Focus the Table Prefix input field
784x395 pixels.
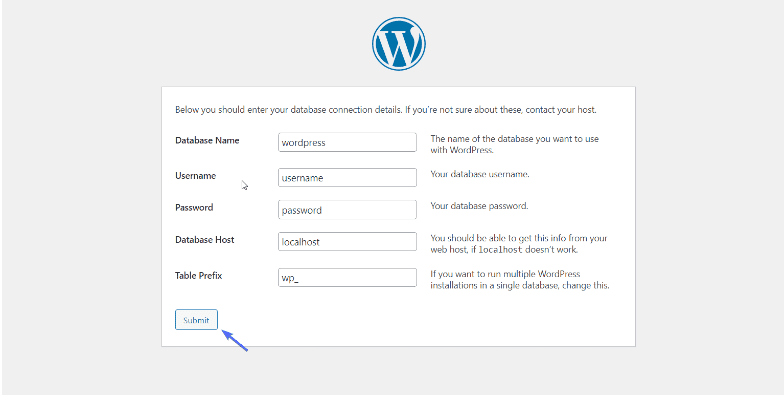click(347, 278)
